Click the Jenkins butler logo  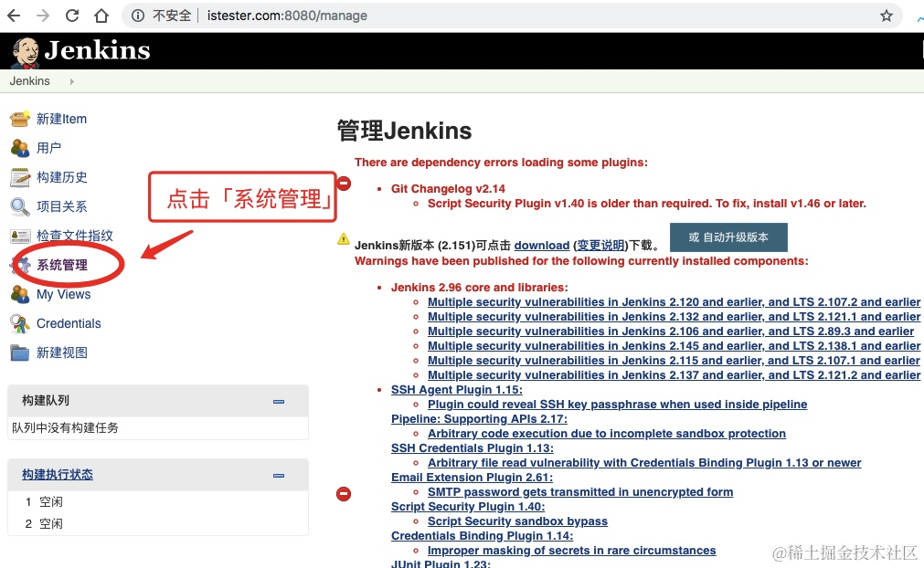click(x=25, y=52)
